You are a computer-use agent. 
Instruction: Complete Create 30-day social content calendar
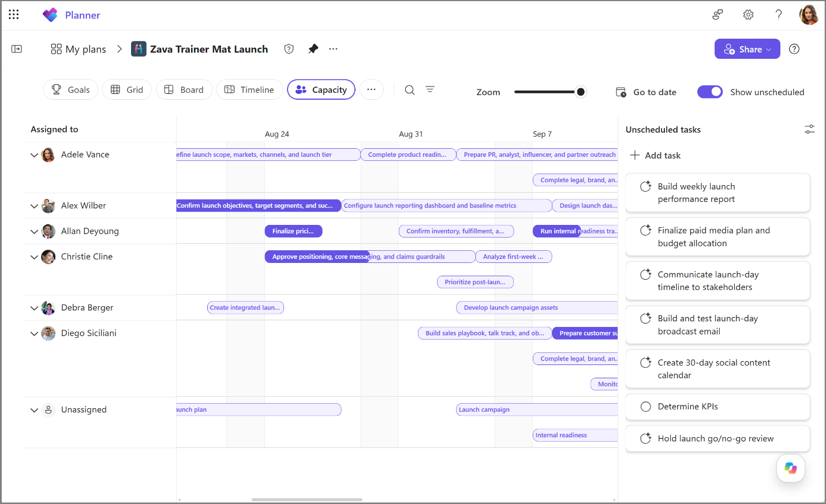click(x=646, y=363)
